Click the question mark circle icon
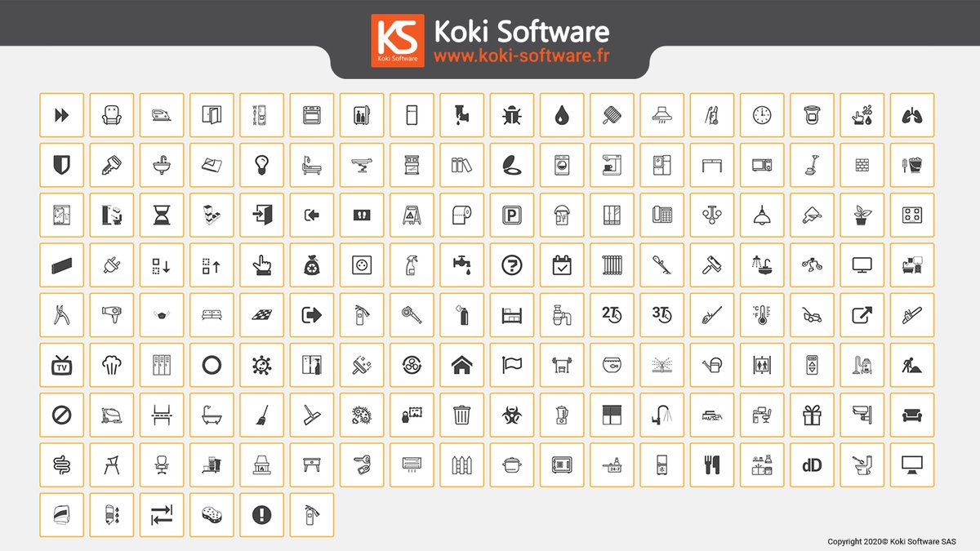 pos(512,265)
